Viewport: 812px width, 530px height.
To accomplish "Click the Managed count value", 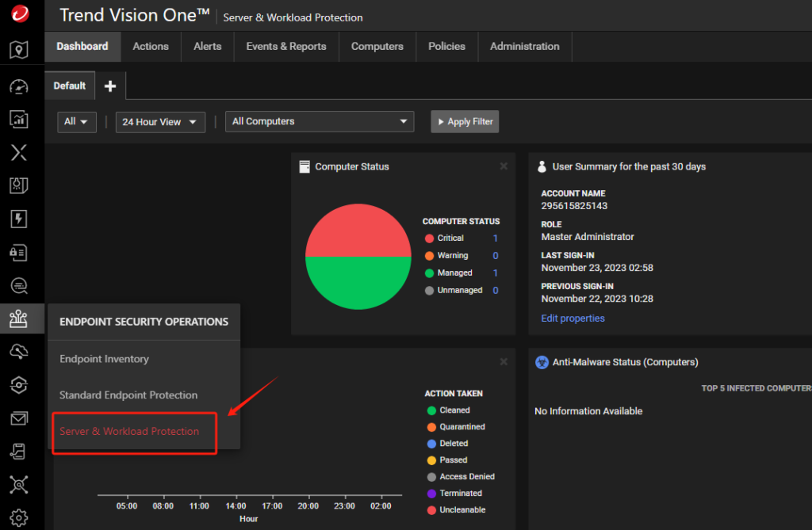I will (x=495, y=273).
